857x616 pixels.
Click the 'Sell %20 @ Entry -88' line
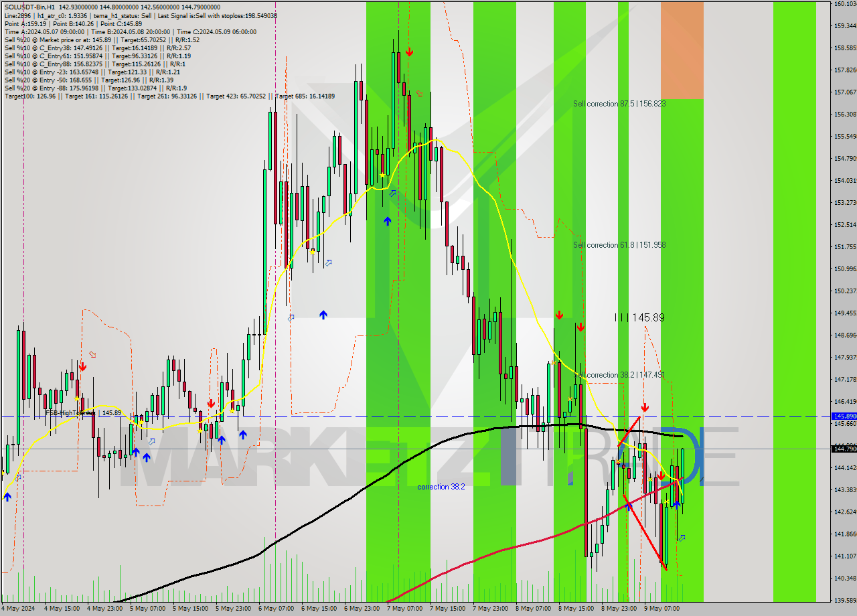click(x=95, y=88)
